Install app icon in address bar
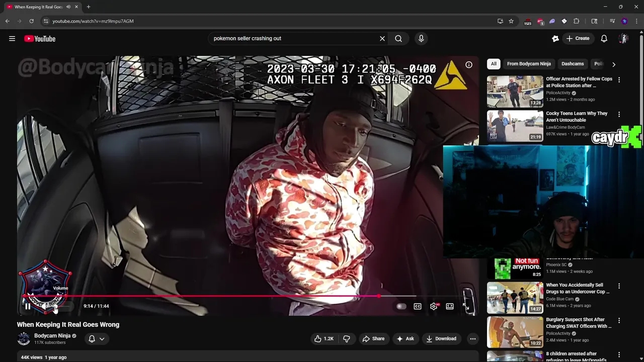This screenshot has height=362, width=644. [500, 21]
